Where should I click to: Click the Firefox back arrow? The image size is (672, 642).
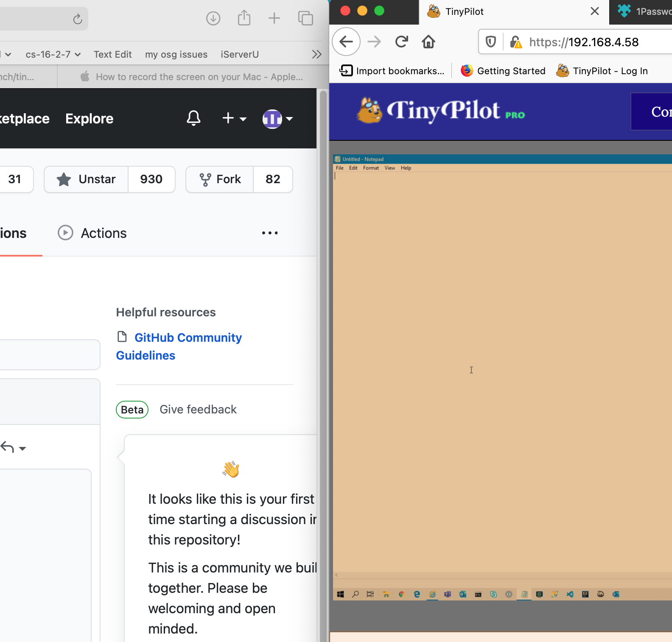346,42
